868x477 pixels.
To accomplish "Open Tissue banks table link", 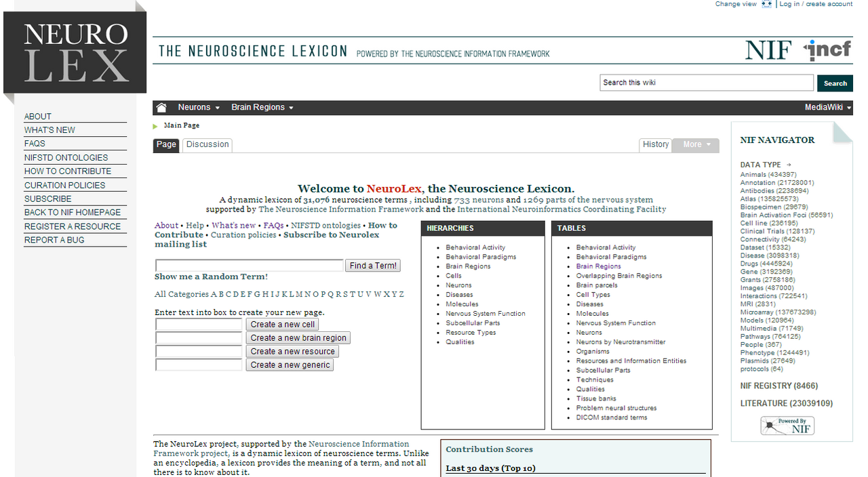I will tap(596, 399).
